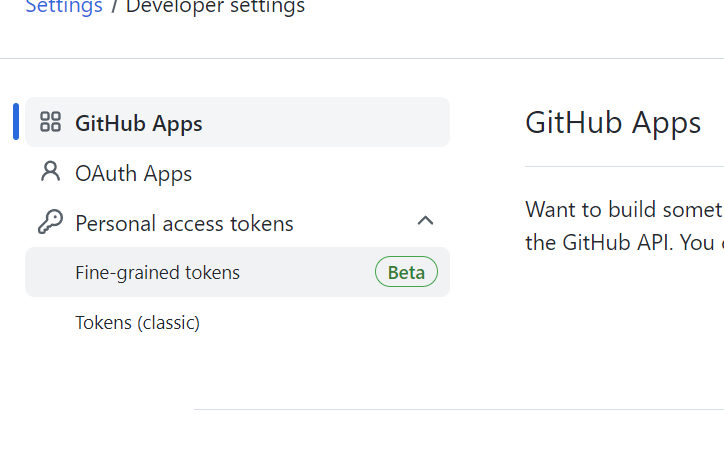Open OAuth Apps in sidebar
Screen dimensions: 724x458
(237, 172)
